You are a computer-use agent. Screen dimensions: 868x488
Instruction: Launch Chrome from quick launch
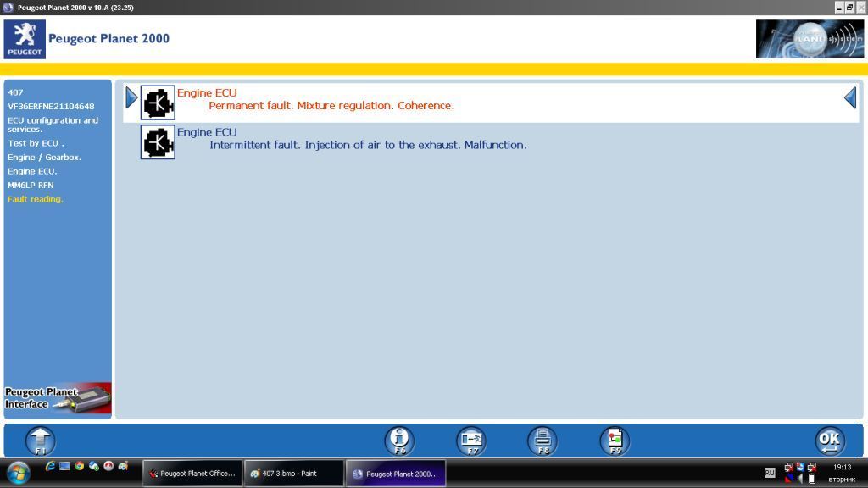[x=80, y=466]
